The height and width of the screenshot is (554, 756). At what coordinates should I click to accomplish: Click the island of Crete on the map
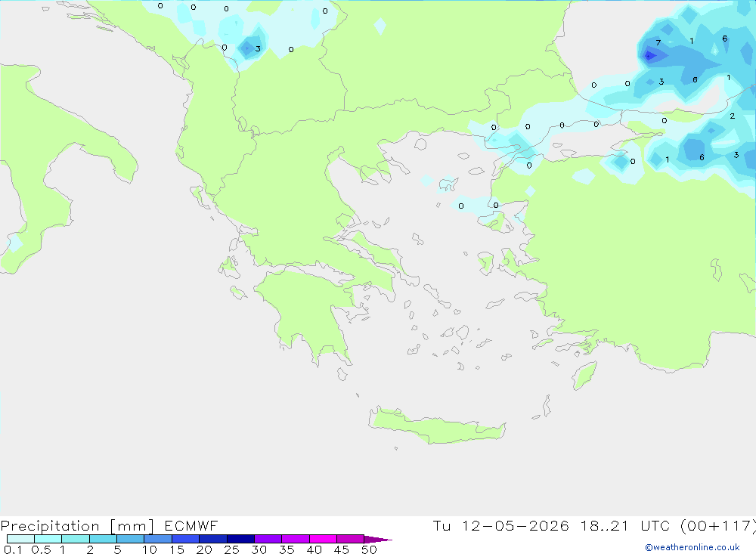coord(436,427)
